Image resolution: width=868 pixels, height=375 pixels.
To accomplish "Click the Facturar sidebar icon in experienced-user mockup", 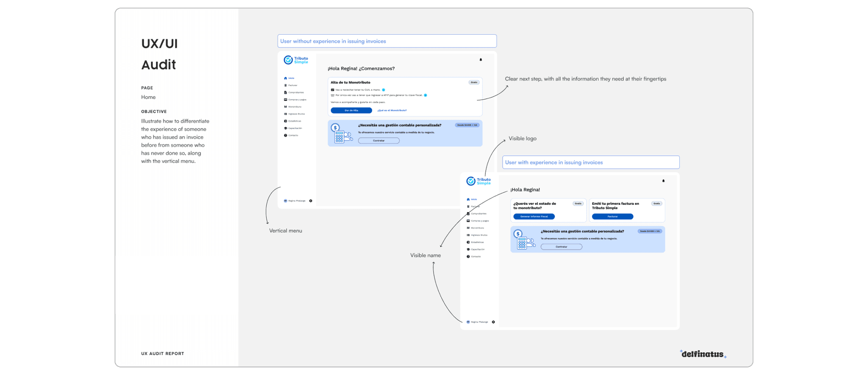I will (468, 207).
